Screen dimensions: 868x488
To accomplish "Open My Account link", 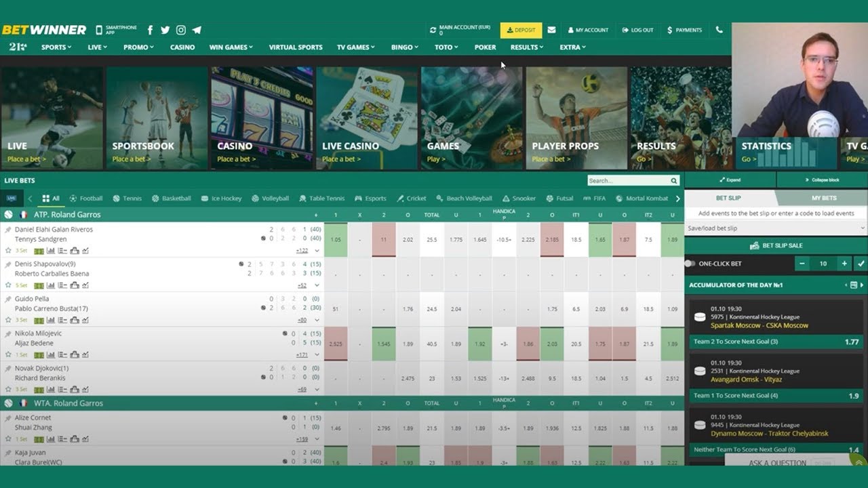I will click(x=588, y=30).
